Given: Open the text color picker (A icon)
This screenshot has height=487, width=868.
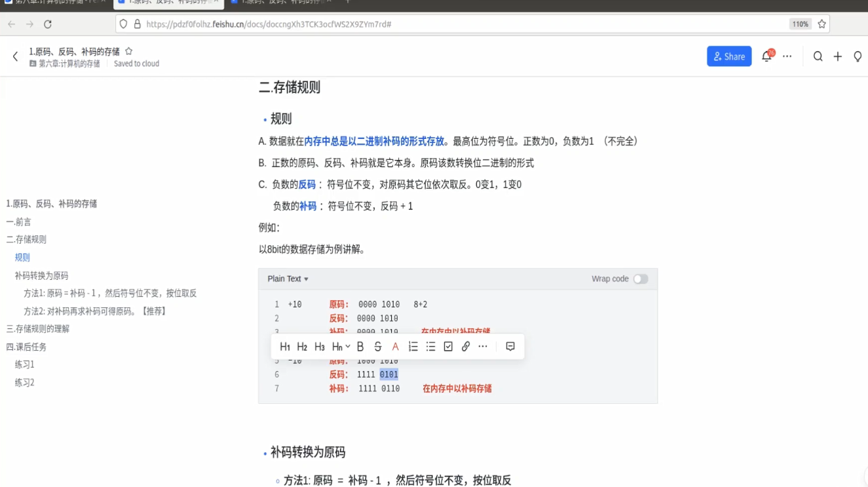Looking at the screenshot, I should (395, 346).
